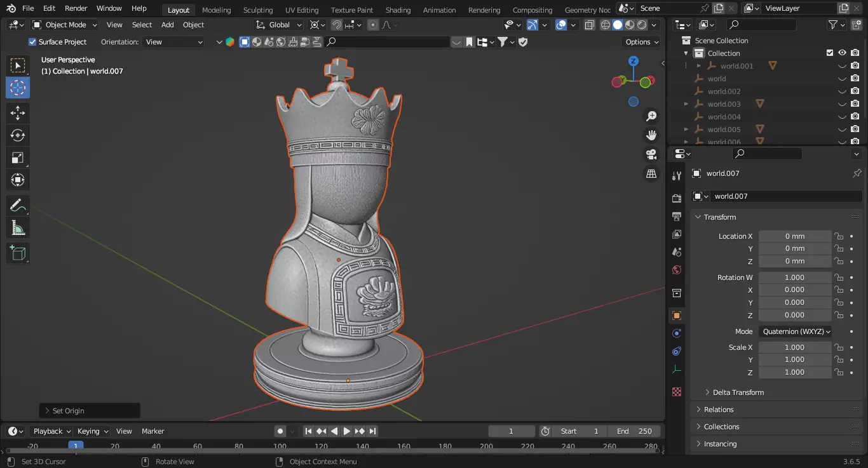This screenshot has width=868, height=468.
Task: Toggle Collection exclude checkbox in outliner
Action: tap(829, 53)
